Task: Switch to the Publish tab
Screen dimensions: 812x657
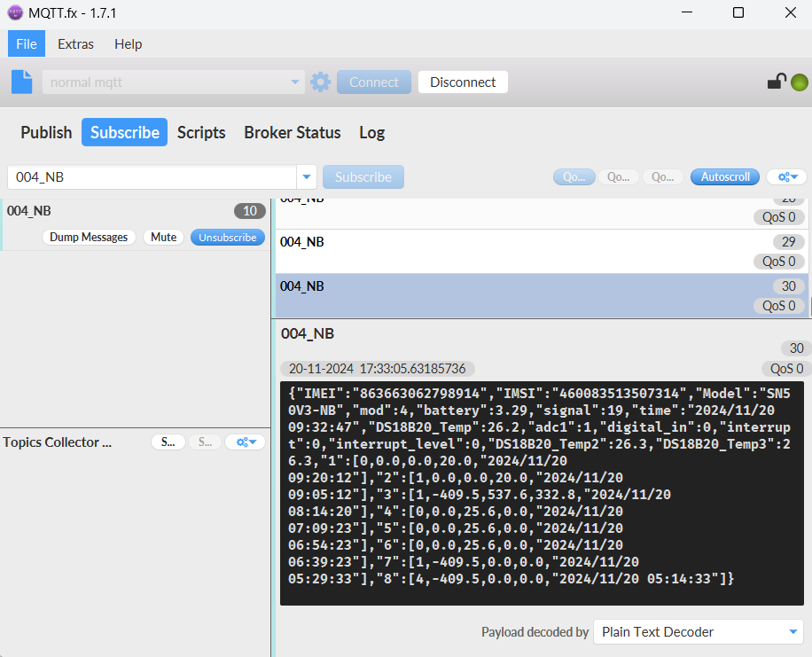Action: [46, 133]
